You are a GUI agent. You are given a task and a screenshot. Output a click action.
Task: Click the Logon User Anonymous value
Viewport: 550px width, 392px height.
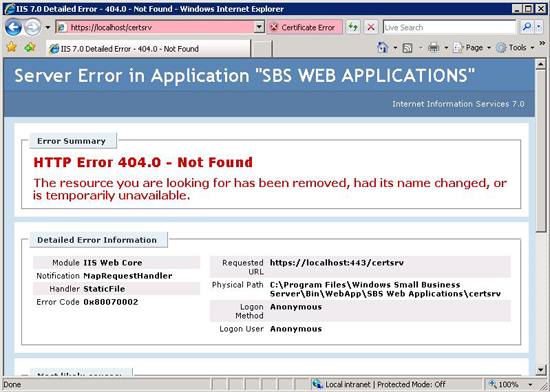(x=296, y=329)
